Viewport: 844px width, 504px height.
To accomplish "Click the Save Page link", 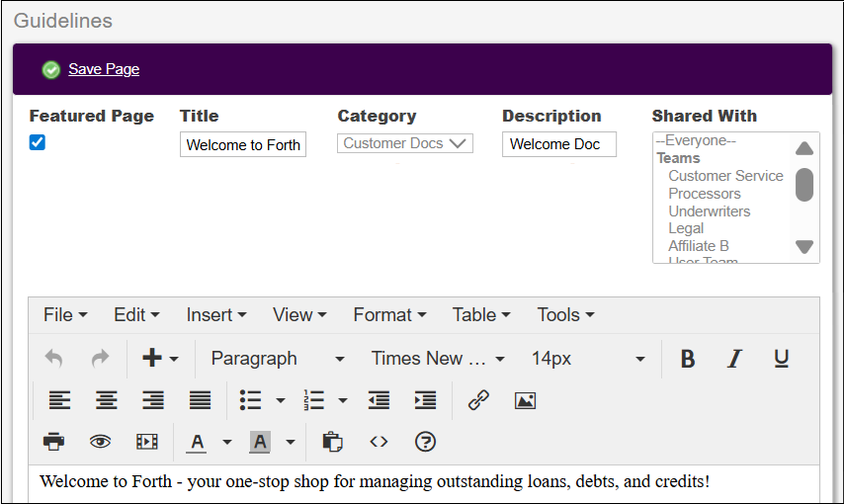I will 104,69.
